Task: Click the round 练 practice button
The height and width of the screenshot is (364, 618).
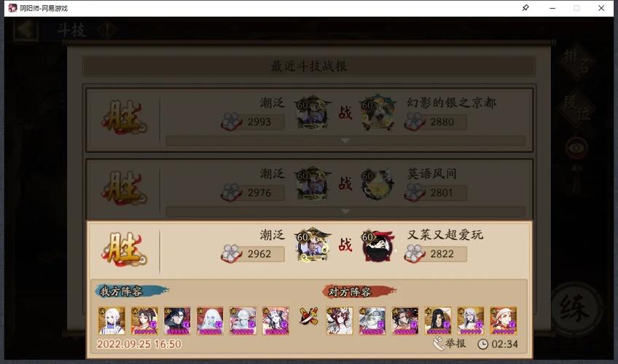Action: point(576,307)
